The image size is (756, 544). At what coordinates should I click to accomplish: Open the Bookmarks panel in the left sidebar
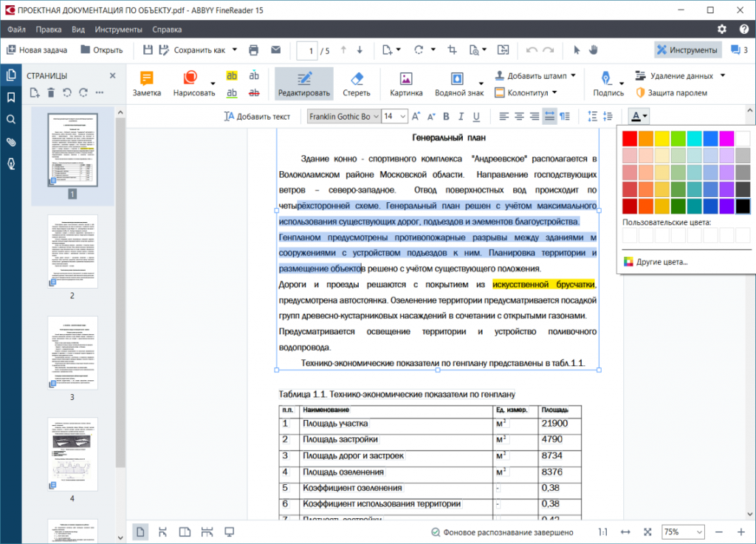coord(11,97)
